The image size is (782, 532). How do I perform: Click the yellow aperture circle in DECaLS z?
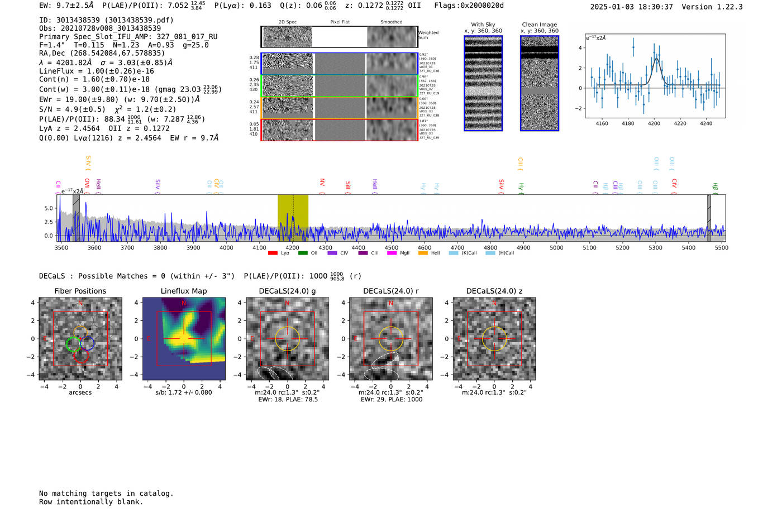494,339
